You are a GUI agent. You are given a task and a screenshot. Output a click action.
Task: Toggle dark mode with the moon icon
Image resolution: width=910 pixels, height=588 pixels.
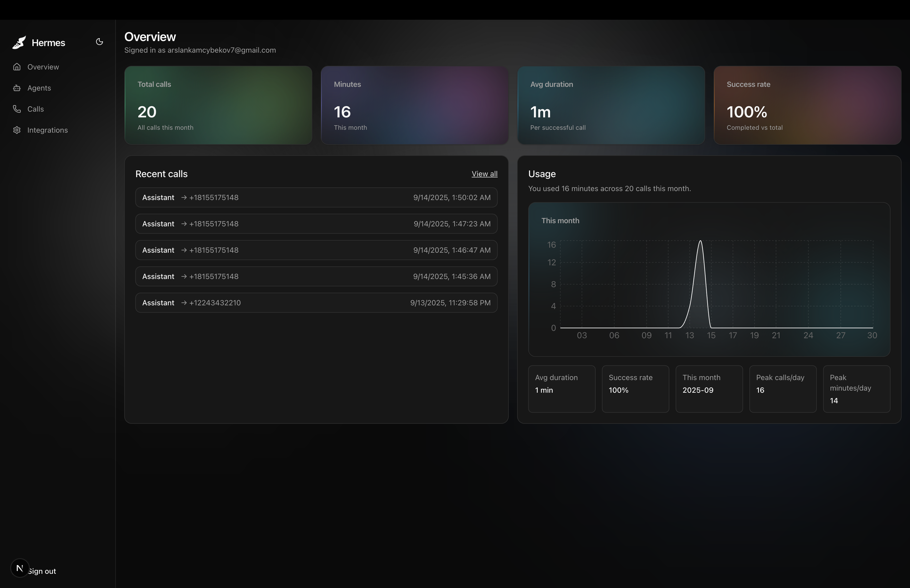coord(99,42)
